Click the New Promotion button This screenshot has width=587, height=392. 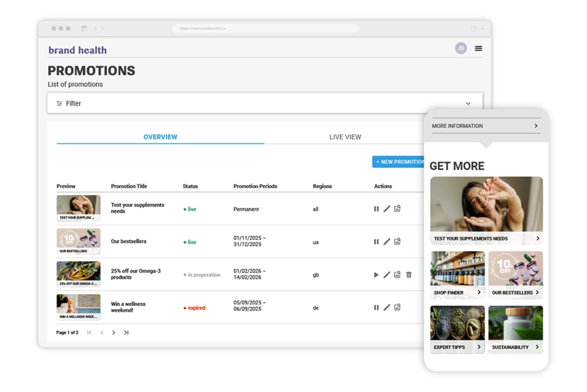coord(398,162)
